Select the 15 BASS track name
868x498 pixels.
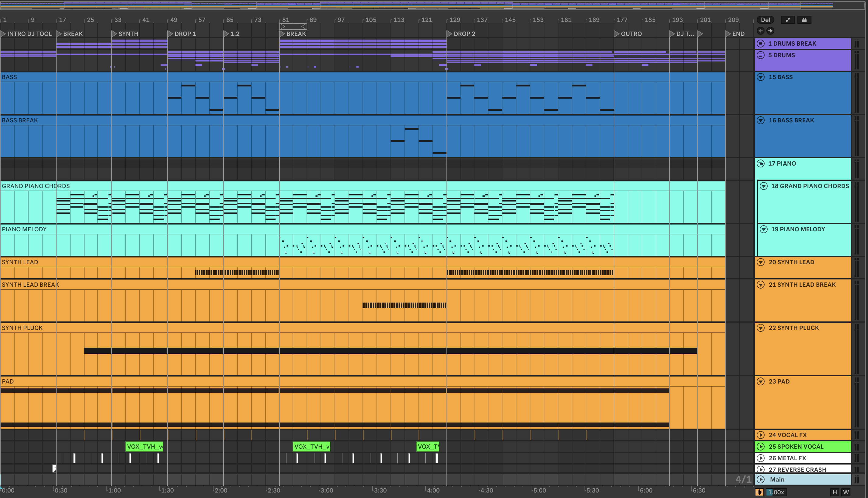pyautogui.click(x=780, y=77)
